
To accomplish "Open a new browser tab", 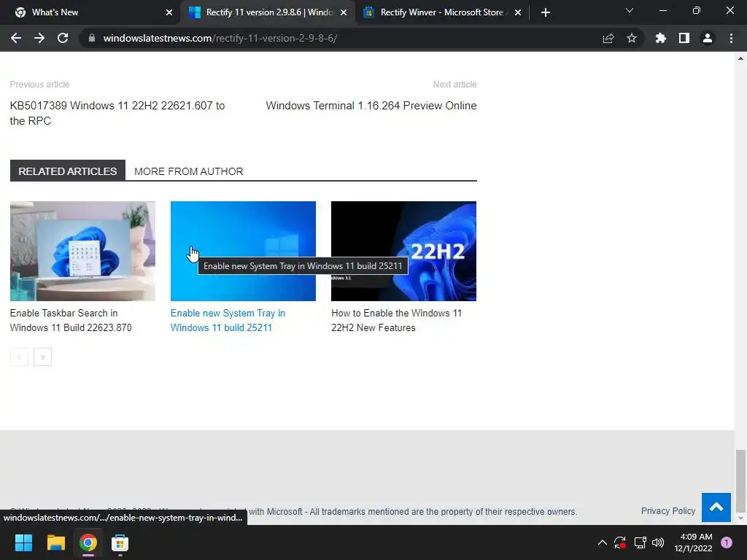I will pos(546,12).
